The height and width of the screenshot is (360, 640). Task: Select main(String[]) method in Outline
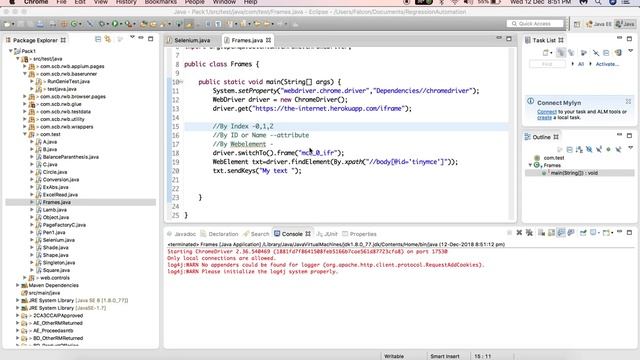click(x=580, y=173)
